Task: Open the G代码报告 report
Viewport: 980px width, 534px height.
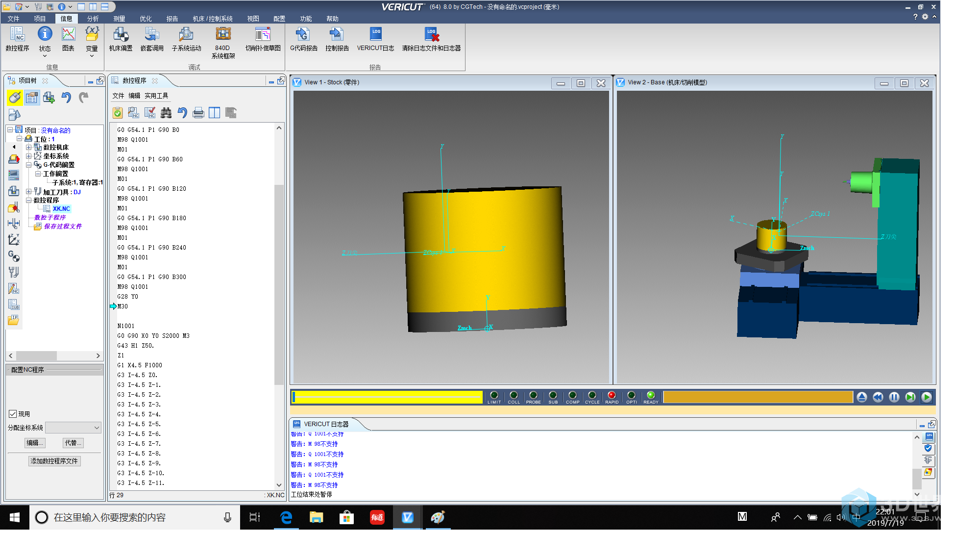Action: 303,39
